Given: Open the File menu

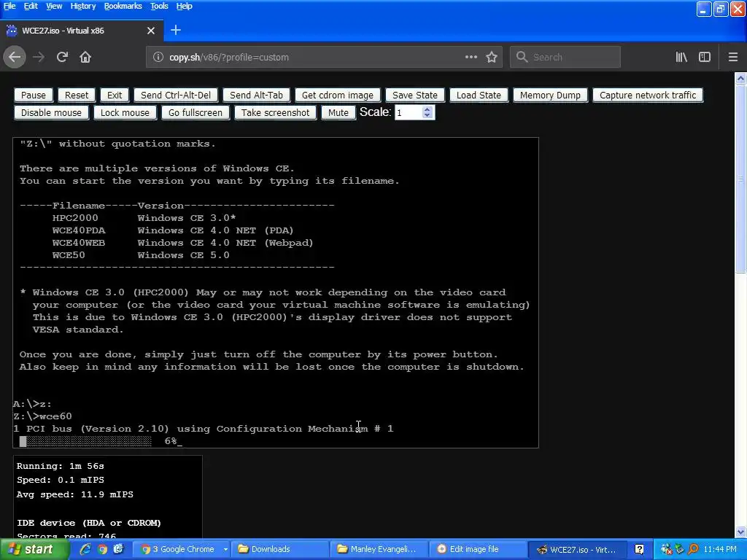Looking at the screenshot, I should (9, 6).
